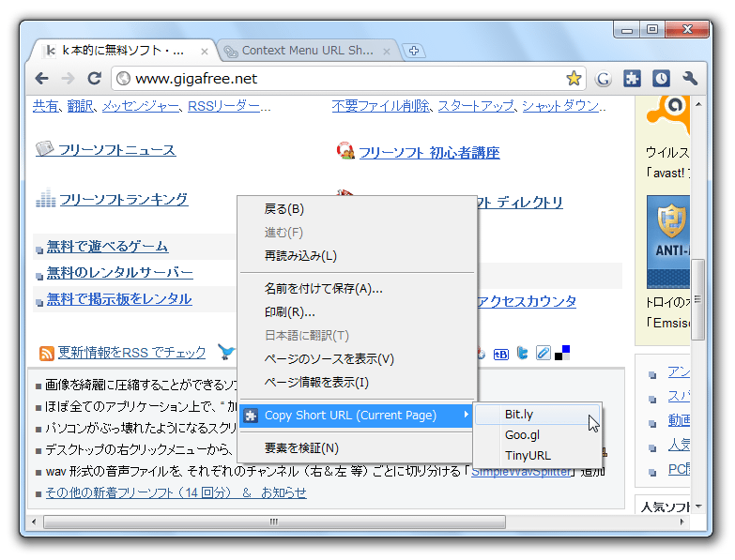
Task: Open the 共有 link at the top
Action: click(45, 106)
